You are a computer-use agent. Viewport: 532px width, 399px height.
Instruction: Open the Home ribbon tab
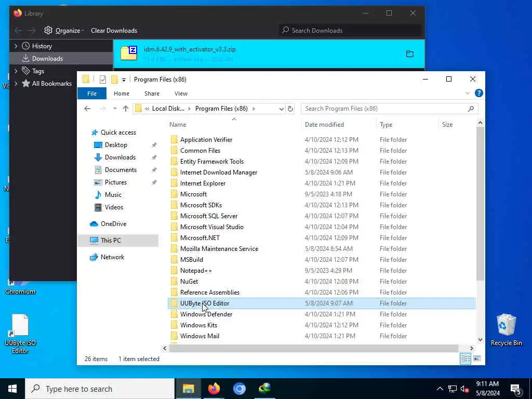(122, 94)
